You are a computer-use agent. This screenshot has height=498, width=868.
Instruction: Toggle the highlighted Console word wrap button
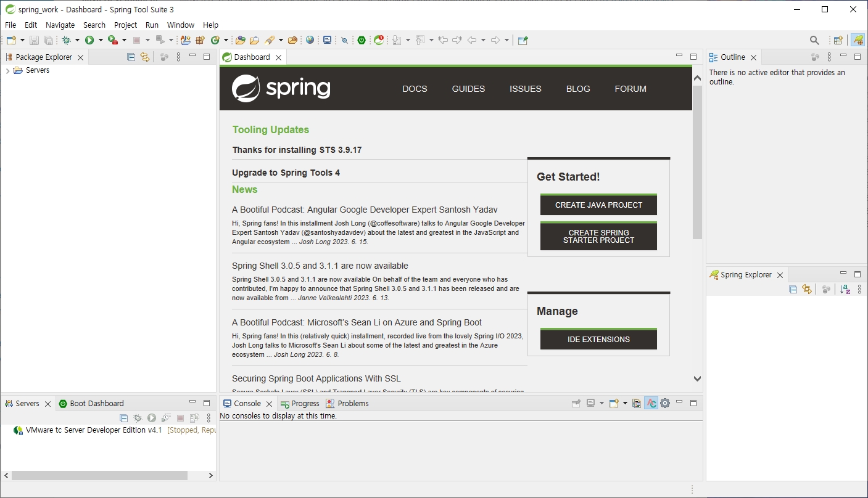(x=651, y=403)
